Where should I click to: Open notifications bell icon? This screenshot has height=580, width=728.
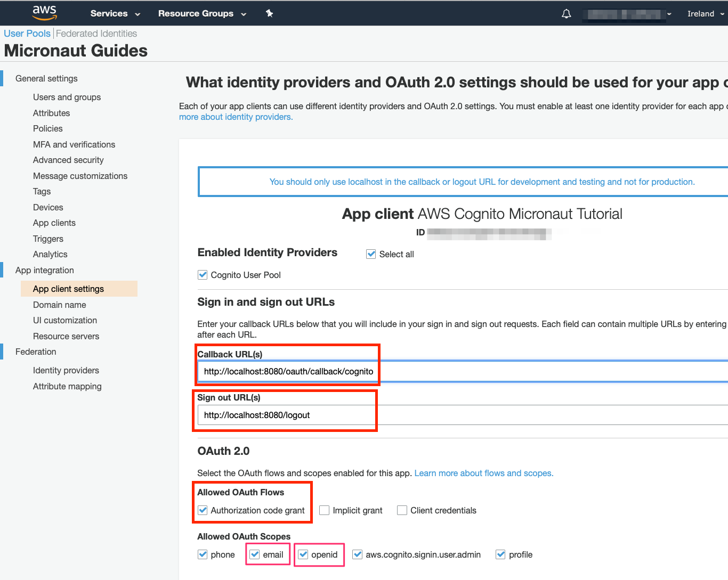(x=567, y=14)
